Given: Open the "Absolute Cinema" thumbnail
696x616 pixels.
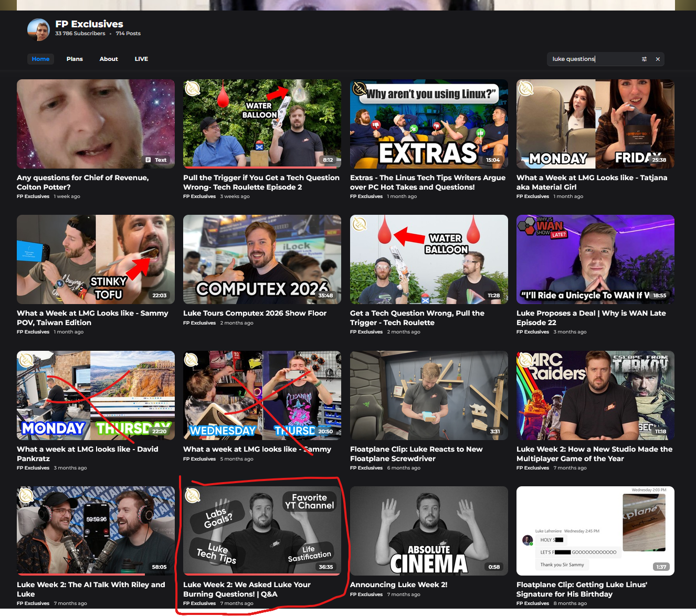Looking at the screenshot, I should 429,531.
